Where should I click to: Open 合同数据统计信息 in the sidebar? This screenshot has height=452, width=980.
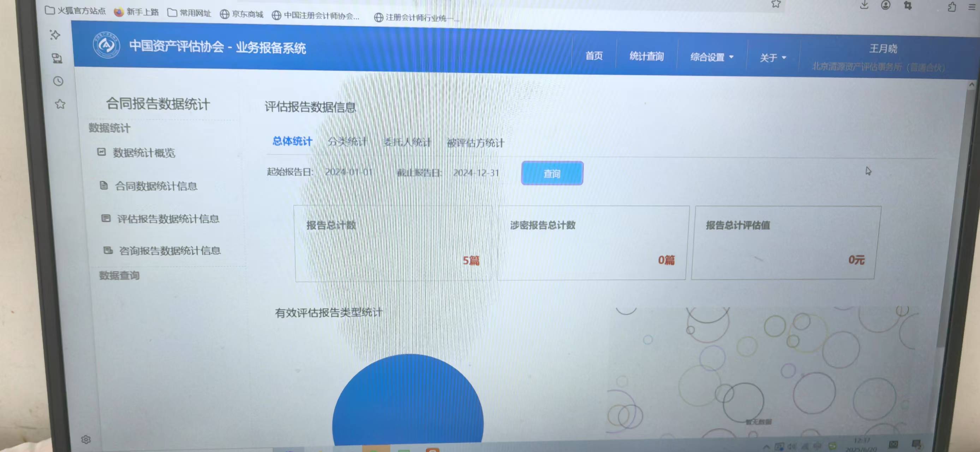[156, 186]
